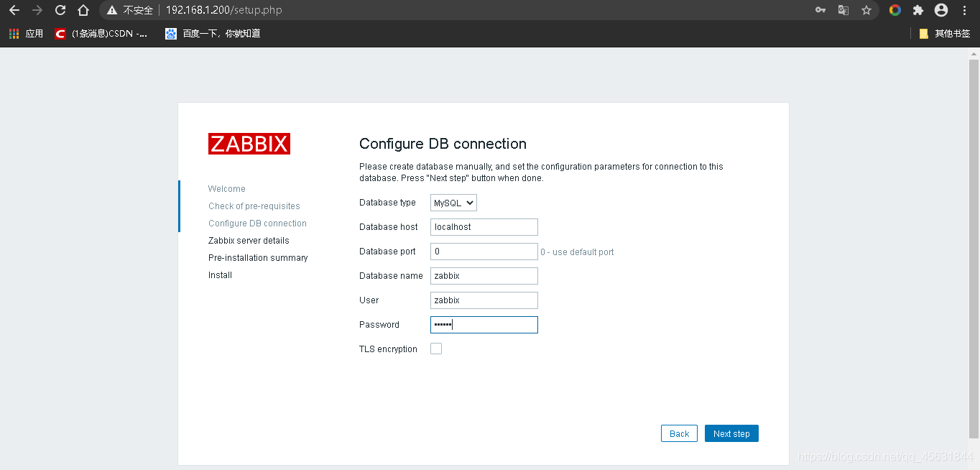Viewport: 980px width, 470px height.
Task: Click the translate page icon
Action: pos(843,10)
